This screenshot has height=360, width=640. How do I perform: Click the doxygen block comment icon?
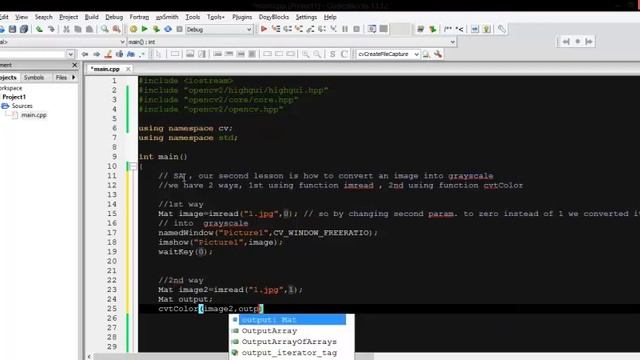click(448, 29)
